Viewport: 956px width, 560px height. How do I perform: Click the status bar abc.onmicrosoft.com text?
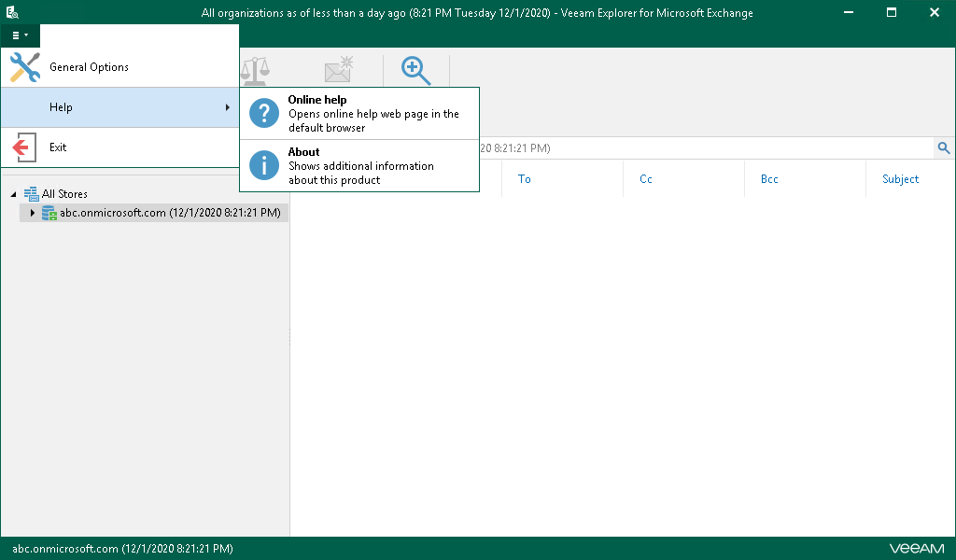tap(122, 549)
